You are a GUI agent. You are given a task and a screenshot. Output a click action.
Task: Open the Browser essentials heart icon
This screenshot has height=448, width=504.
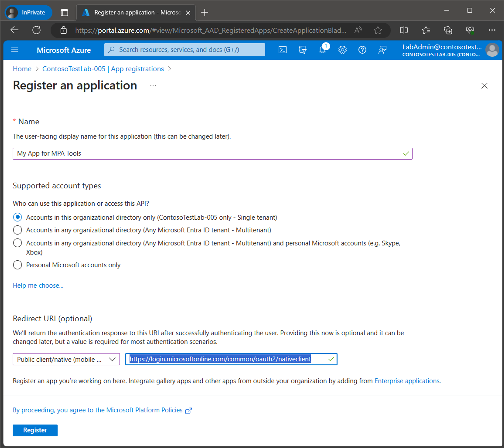[470, 30]
